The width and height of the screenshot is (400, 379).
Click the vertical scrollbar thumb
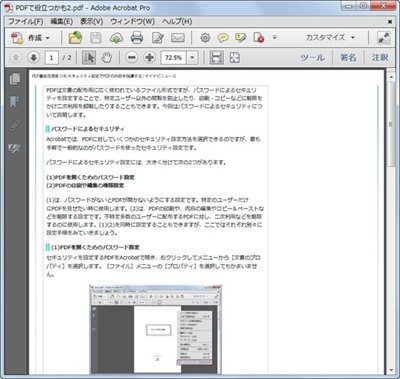pos(391,124)
